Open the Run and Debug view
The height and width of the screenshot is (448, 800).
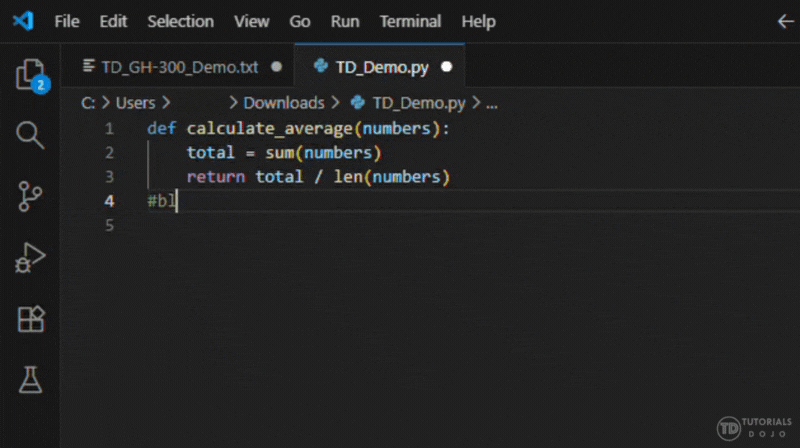coord(30,258)
